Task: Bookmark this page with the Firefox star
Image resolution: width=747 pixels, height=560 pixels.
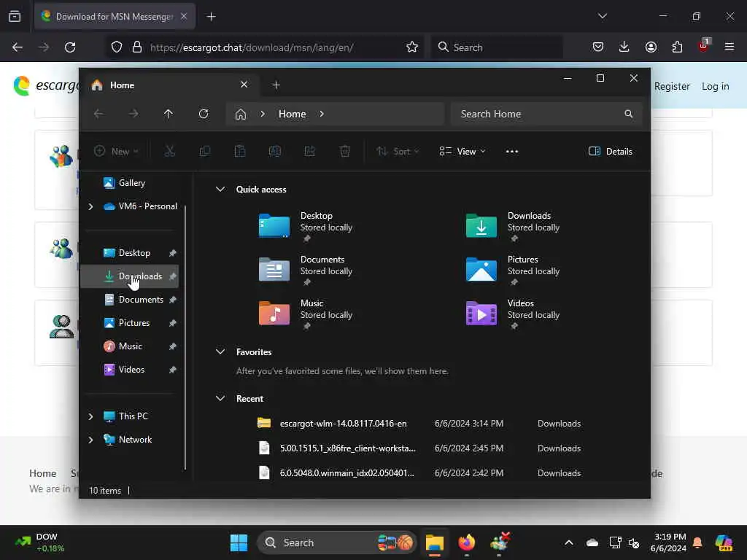Action: point(412,47)
